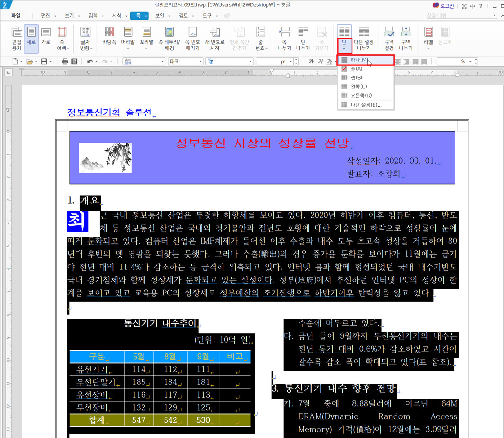Choose 하나(M) single column option
Viewport: 504px width, 438px height.
tap(366, 60)
